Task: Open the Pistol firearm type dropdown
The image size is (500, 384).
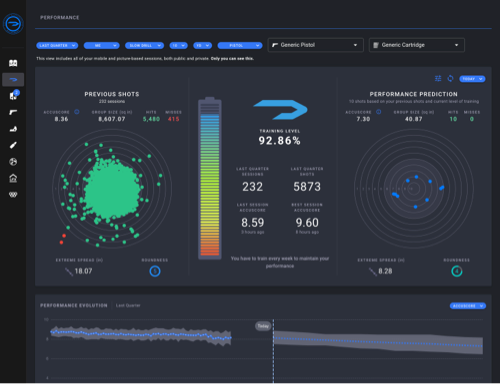Action: click(240, 45)
